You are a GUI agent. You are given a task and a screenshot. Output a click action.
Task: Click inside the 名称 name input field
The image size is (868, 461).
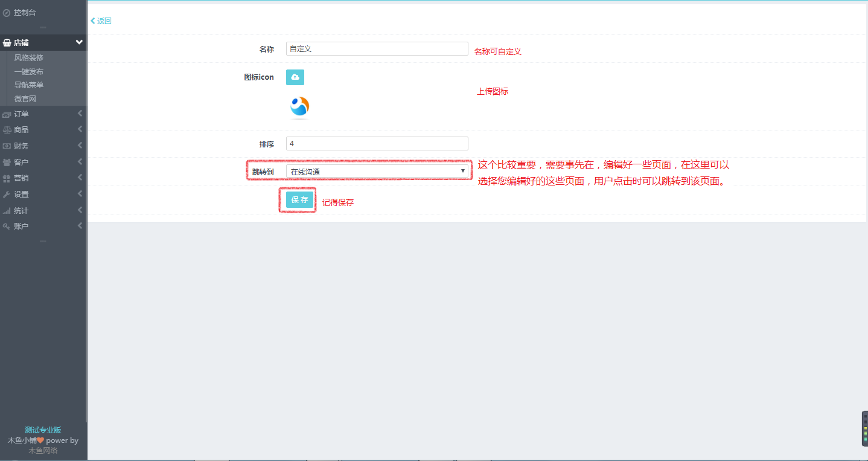377,48
